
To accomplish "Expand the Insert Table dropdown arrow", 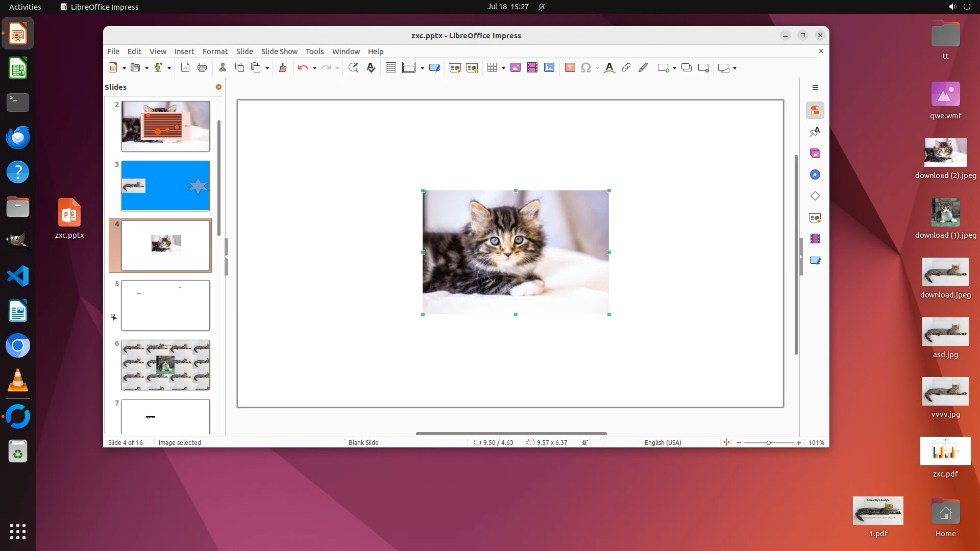I will click(x=503, y=68).
